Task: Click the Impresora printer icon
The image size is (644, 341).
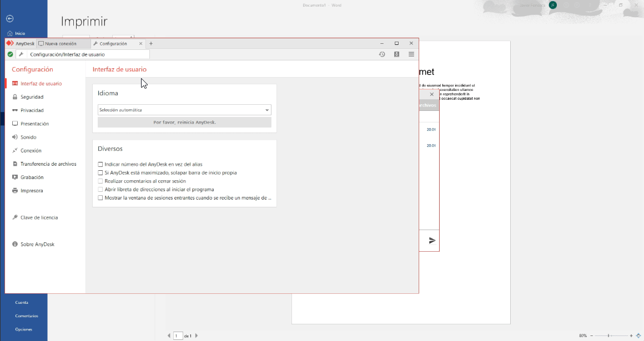Action: pos(15,191)
